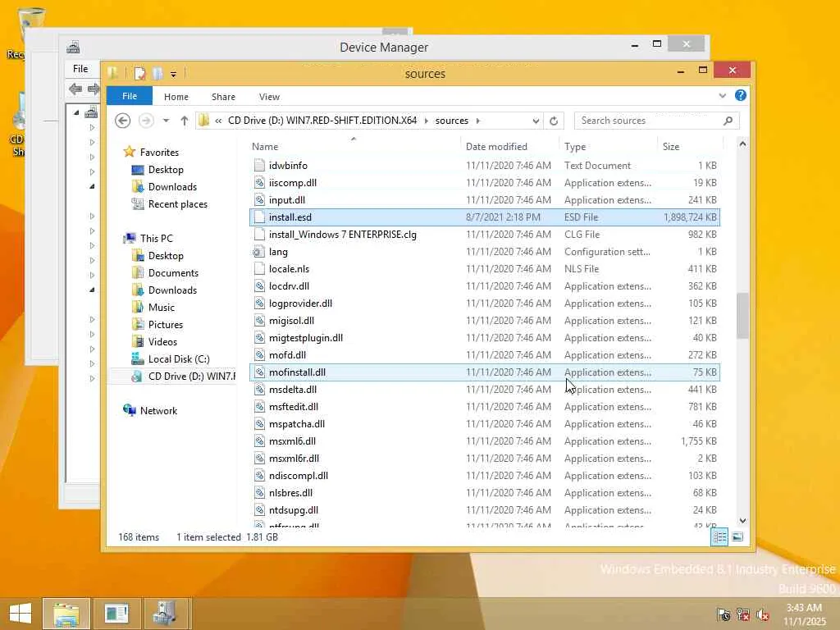Open Downloads under Favorites
The height and width of the screenshot is (630, 840).
point(172,186)
